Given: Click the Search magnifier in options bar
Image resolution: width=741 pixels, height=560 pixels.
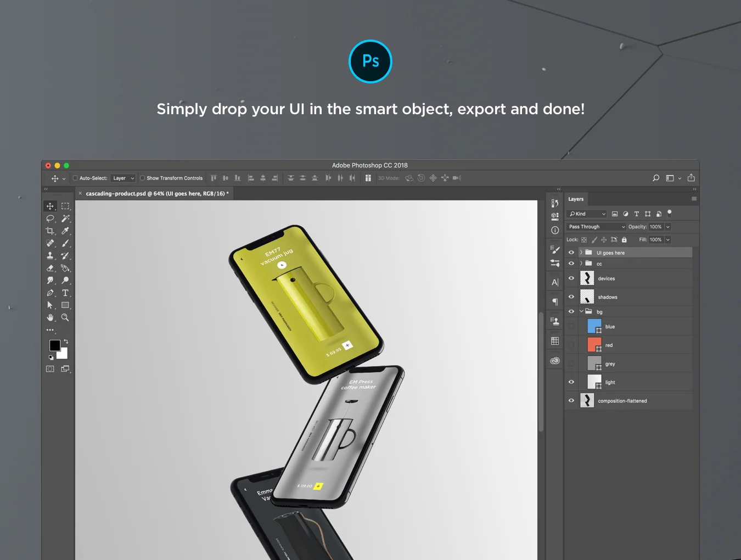Looking at the screenshot, I should click(656, 178).
